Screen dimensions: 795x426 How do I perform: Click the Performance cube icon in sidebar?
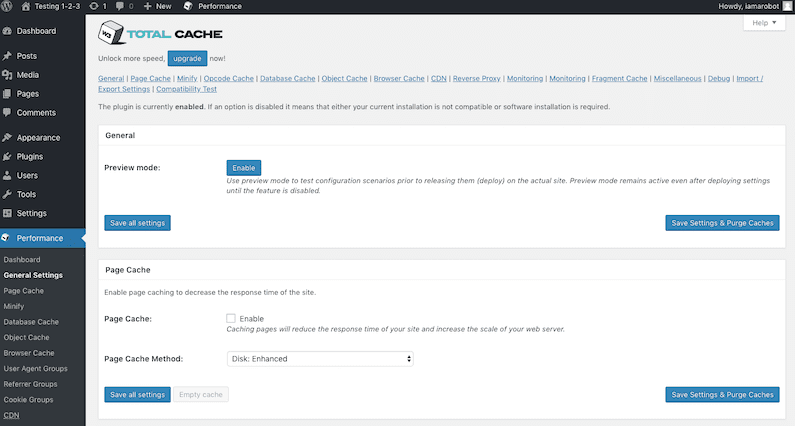pyautogui.click(x=6, y=237)
